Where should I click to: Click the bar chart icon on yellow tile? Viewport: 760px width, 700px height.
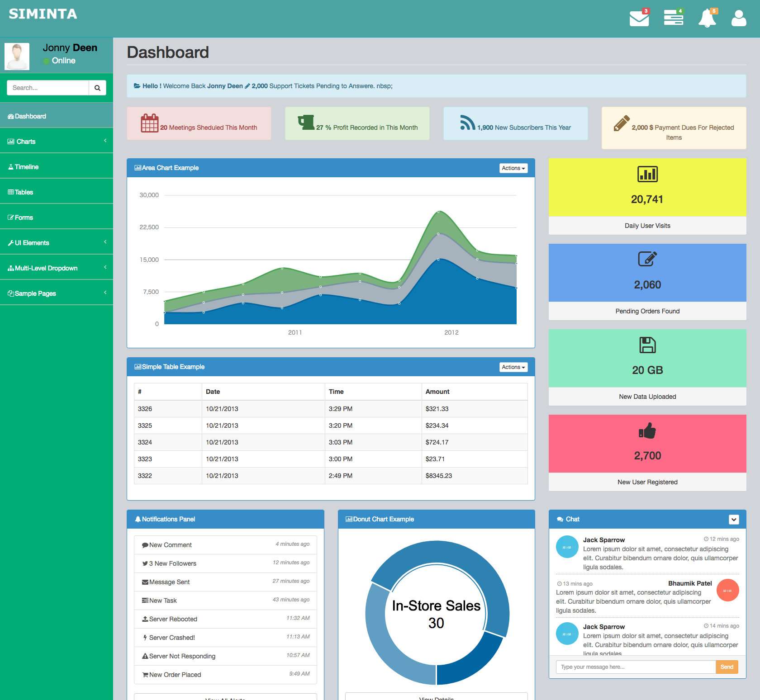(647, 174)
